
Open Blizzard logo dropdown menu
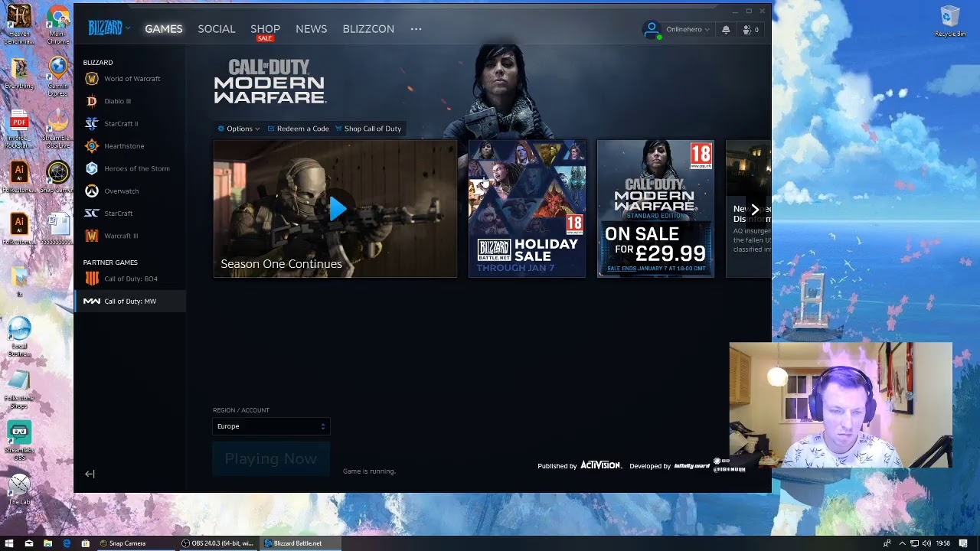pyautogui.click(x=109, y=28)
